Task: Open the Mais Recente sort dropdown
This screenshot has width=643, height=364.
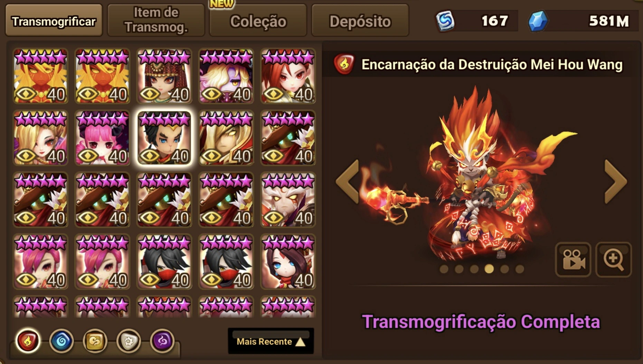Action: [271, 341]
